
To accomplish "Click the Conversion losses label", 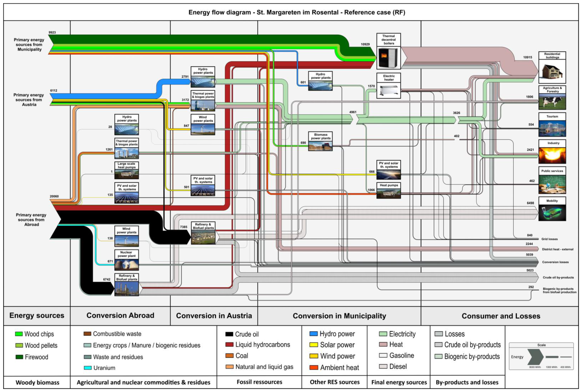I will click(x=555, y=262).
